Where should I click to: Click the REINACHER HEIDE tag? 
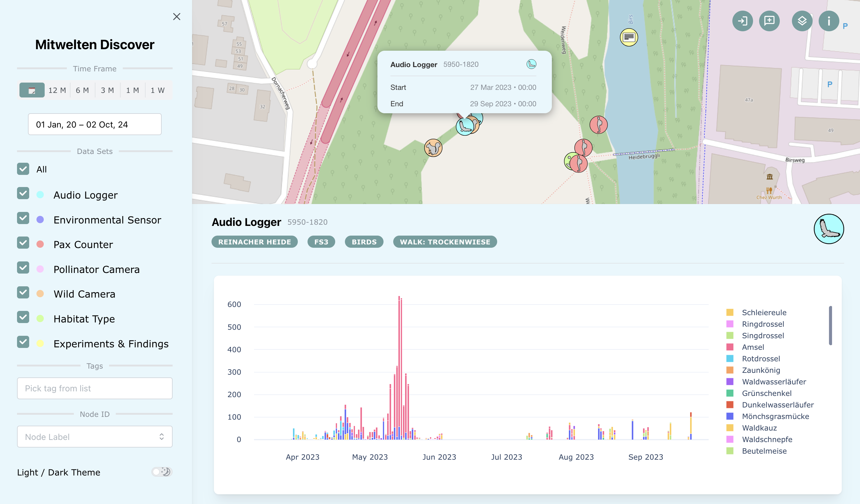(255, 242)
